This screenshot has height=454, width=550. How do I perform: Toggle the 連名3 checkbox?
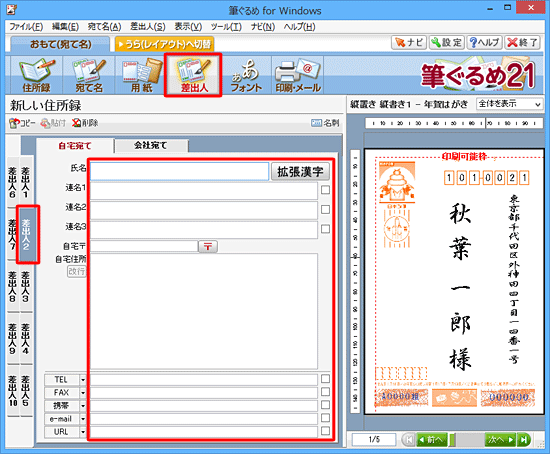325,229
